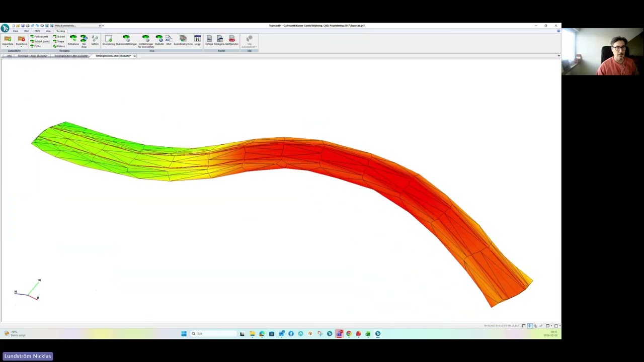Image resolution: width=644 pixels, height=362 pixels.
Task: Open Inställningar för översiktsvy
Action: 145,41
